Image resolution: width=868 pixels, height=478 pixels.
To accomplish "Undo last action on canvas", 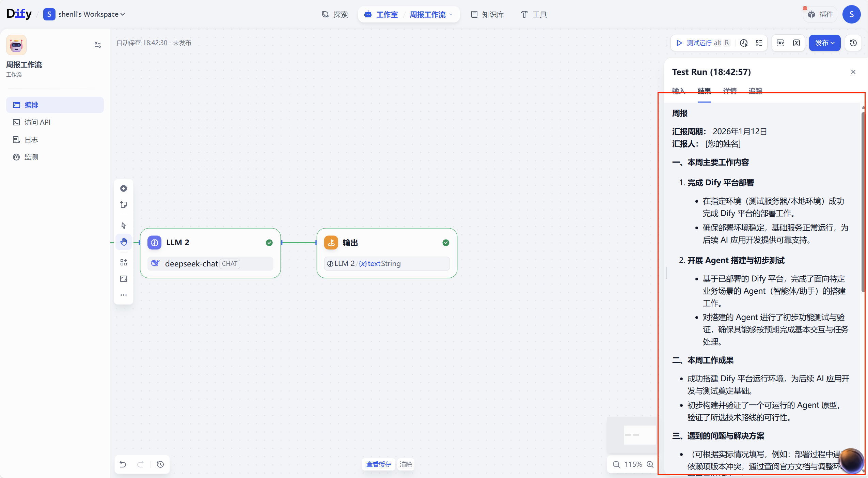I will click(123, 464).
